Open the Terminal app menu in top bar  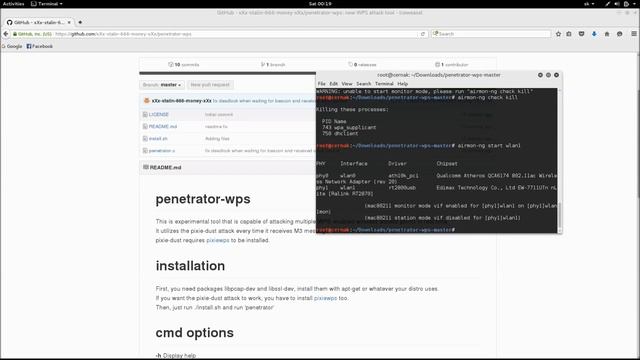pyautogui.click(x=47, y=4)
